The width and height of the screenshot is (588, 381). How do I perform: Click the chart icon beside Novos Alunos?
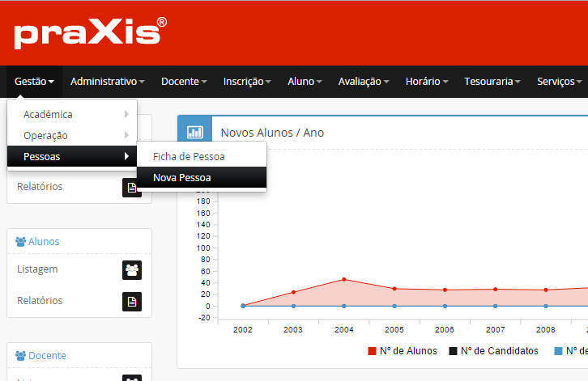(x=194, y=133)
